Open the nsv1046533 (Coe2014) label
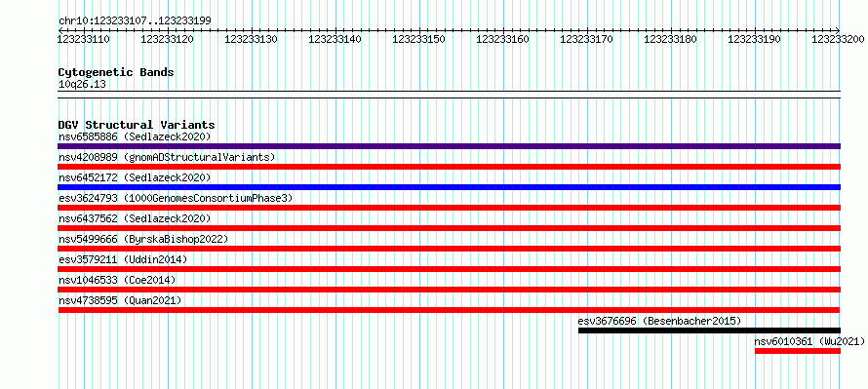868x389 pixels. pos(117,280)
